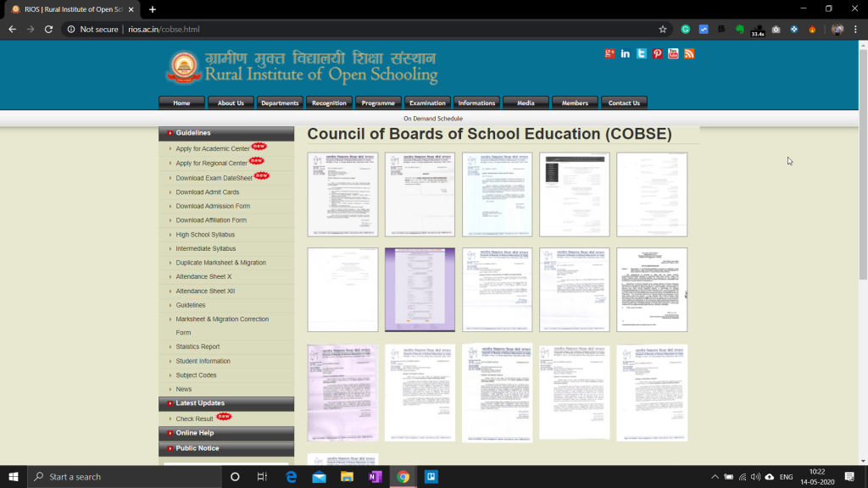Open the Departments menu
Image resolution: width=868 pixels, height=488 pixels.
280,103
